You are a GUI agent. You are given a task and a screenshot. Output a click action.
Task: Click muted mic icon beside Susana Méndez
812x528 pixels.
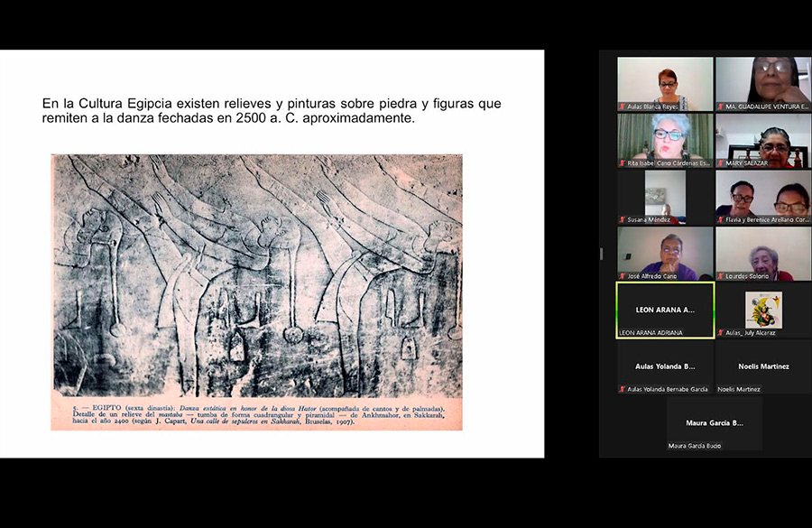click(622, 219)
